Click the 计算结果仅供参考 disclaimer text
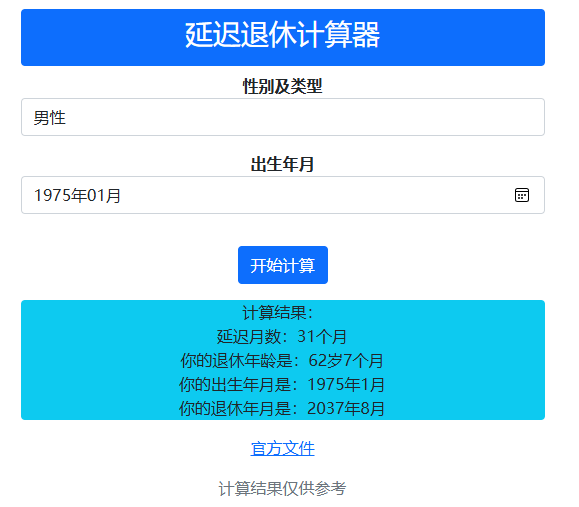The width and height of the screenshot is (579, 507). (x=282, y=489)
